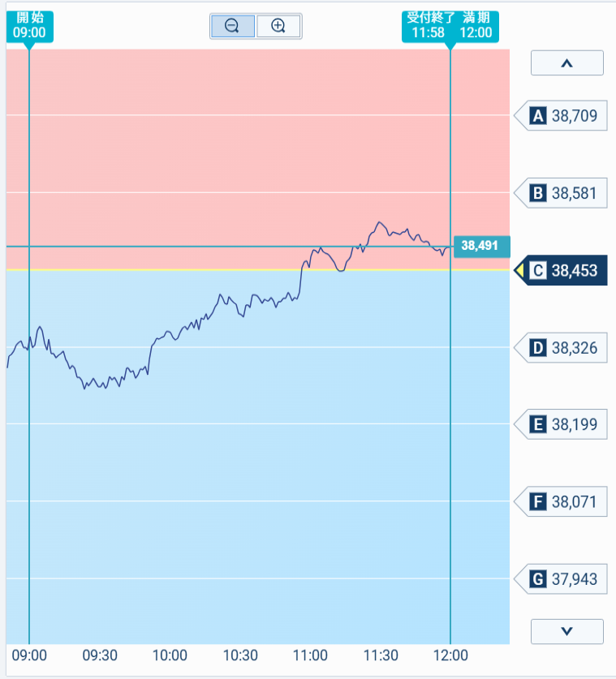Select strike price G 37,943
Screen dimensions: 616x679
click(x=561, y=579)
